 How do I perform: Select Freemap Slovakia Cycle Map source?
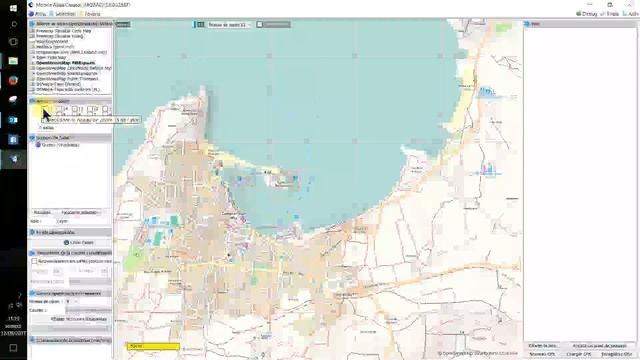tap(63, 31)
